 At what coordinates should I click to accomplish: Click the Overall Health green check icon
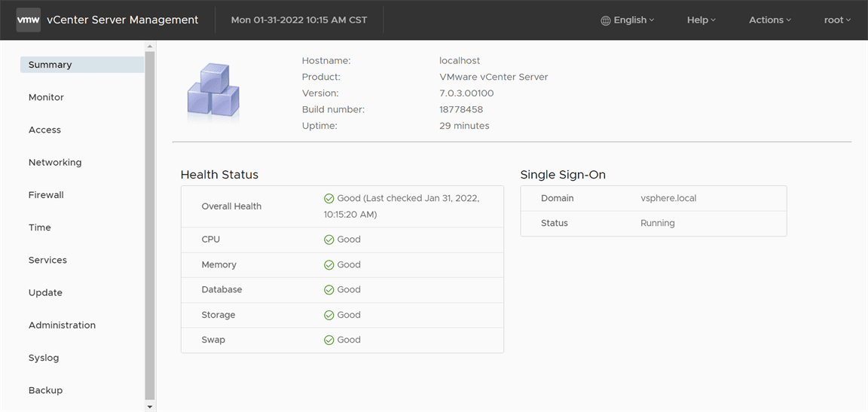[x=329, y=199]
